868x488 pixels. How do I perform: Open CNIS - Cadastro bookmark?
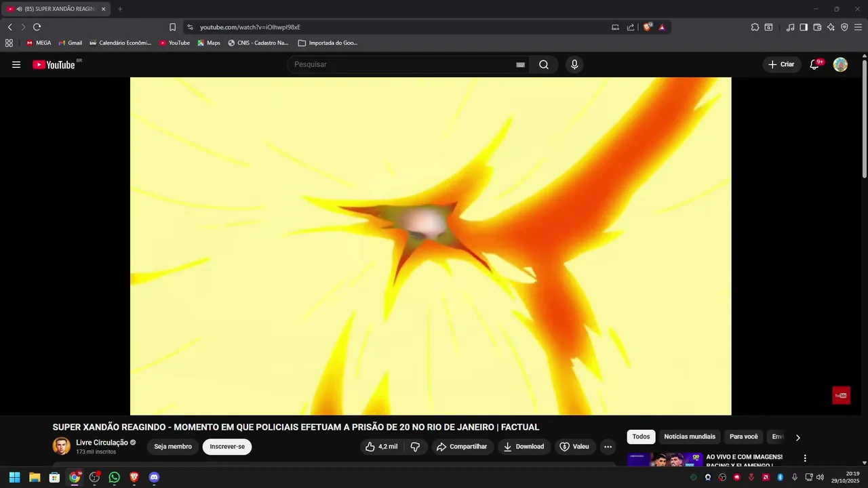(258, 43)
